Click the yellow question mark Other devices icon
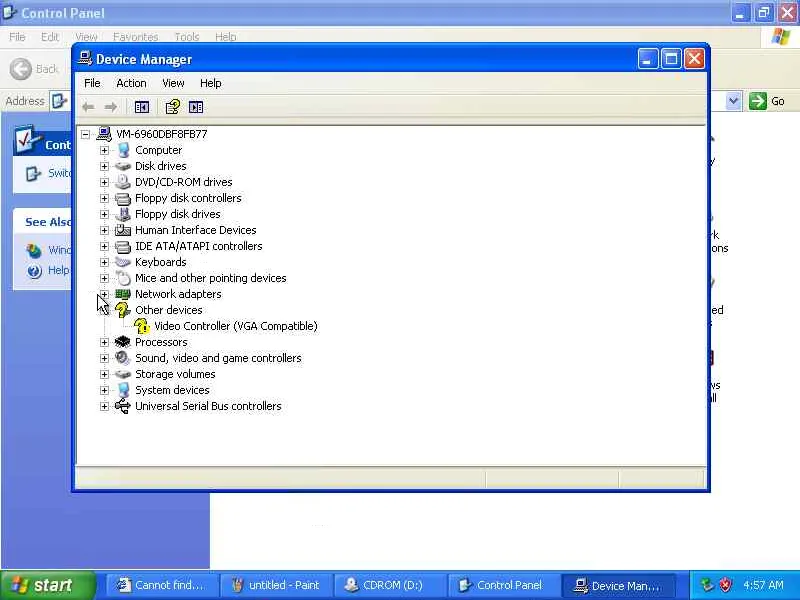Viewport: 800px width, 600px height. pyautogui.click(x=122, y=310)
